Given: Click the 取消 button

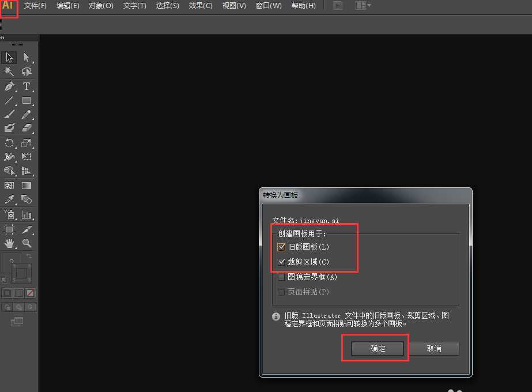Looking at the screenshot, I should [x=434, y=348].
